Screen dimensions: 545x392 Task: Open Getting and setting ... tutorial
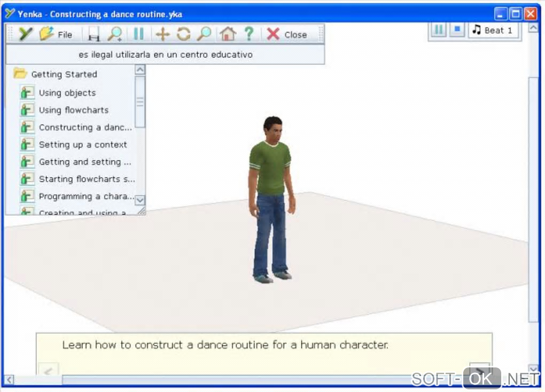point(85,162)
